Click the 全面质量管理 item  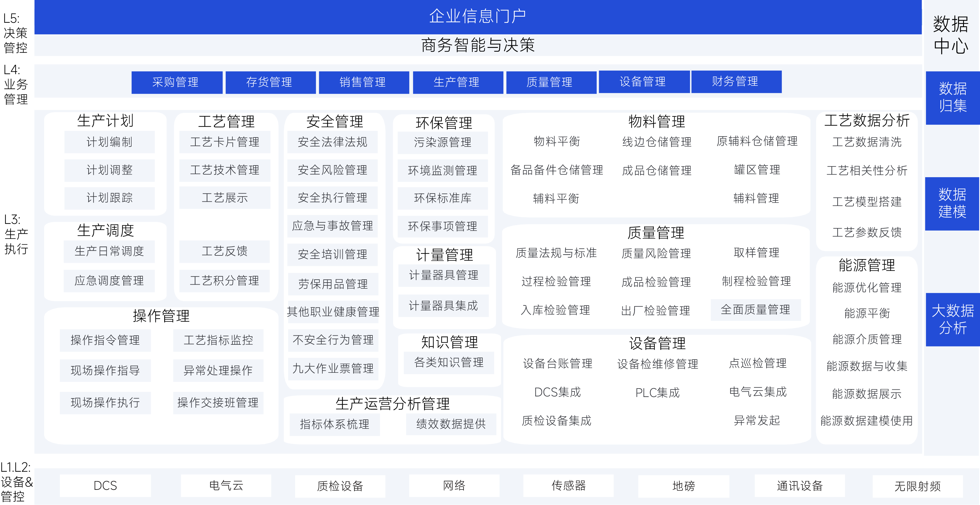pyautogui.click(x=755, y=310)
